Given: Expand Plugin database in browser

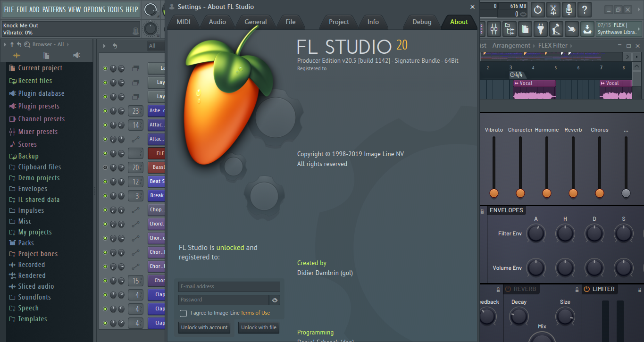Looking at the screenshot, I should [41, 93].
